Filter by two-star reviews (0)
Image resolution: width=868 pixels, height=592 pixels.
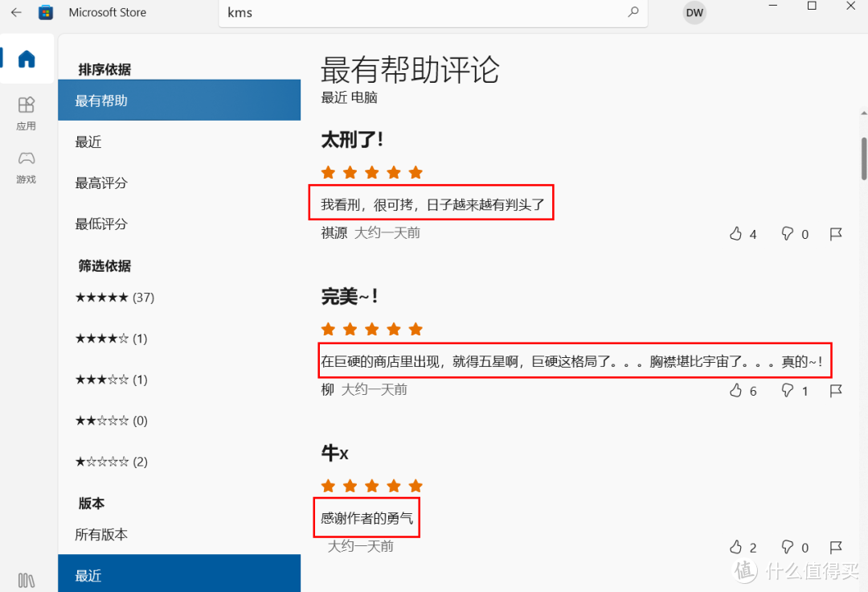tap(111, 421)
